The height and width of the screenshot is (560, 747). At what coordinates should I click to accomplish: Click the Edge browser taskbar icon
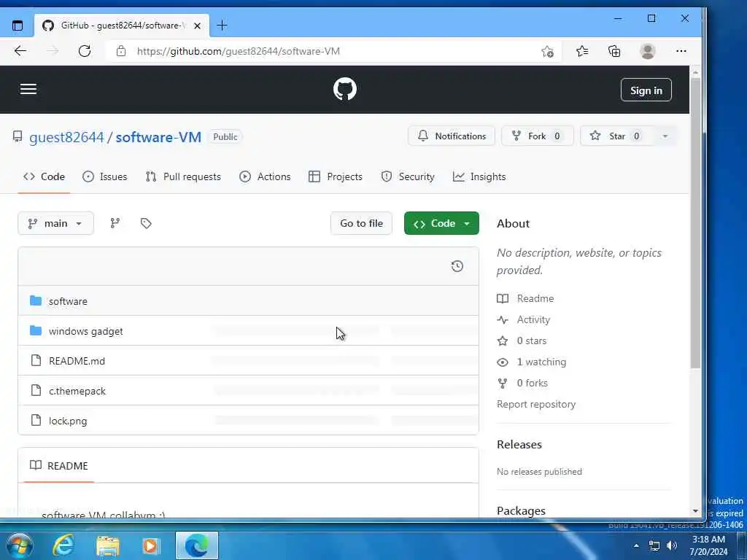pyautogui.click(x=197, y=545)
